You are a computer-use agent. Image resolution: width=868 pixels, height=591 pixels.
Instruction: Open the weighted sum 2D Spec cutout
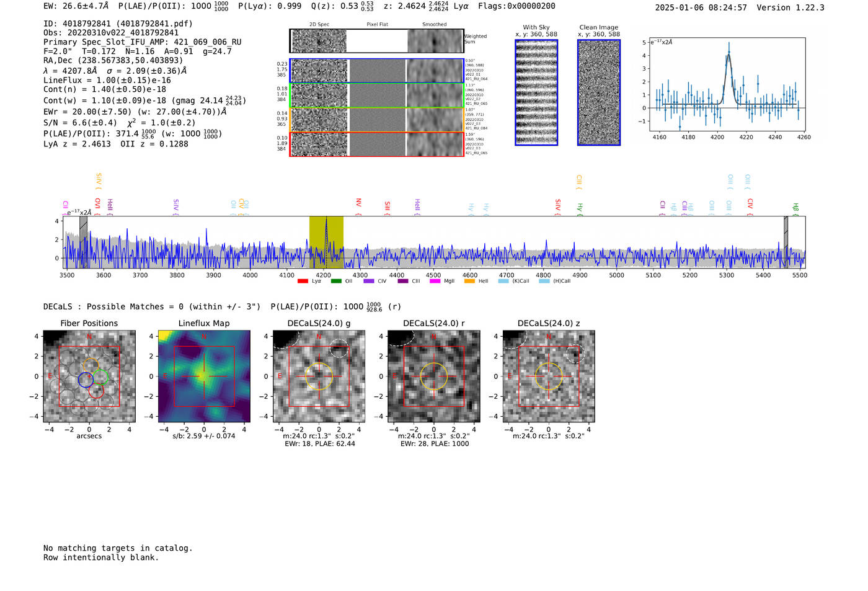point(319,41)
